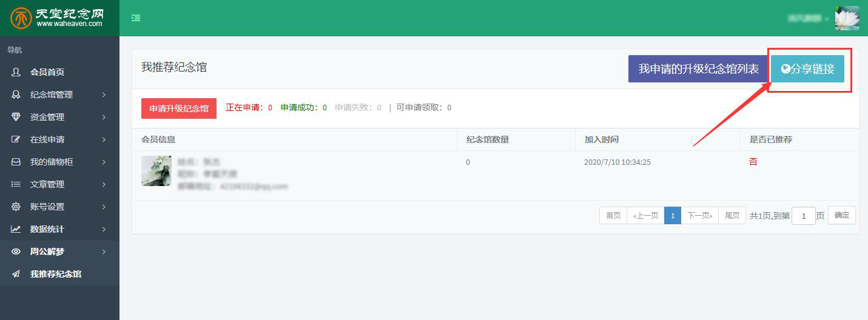Expand 我的储物柜 submenu chevron

pyautogui.click(x=104, y=162)
